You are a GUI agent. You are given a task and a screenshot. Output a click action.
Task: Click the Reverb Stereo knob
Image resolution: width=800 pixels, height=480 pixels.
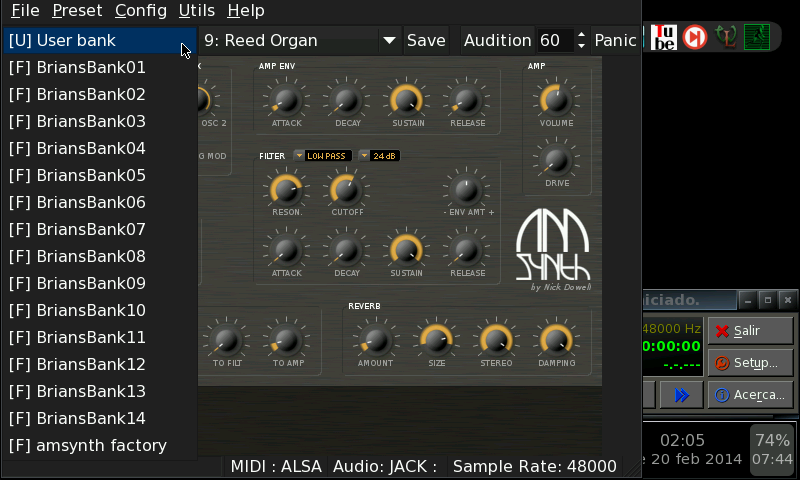tap(496, 340)
